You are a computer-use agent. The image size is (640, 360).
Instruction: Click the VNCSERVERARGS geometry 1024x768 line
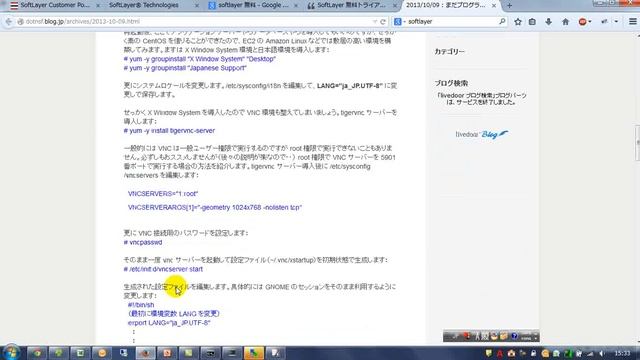pyautogui.click(x=215, y=207)
